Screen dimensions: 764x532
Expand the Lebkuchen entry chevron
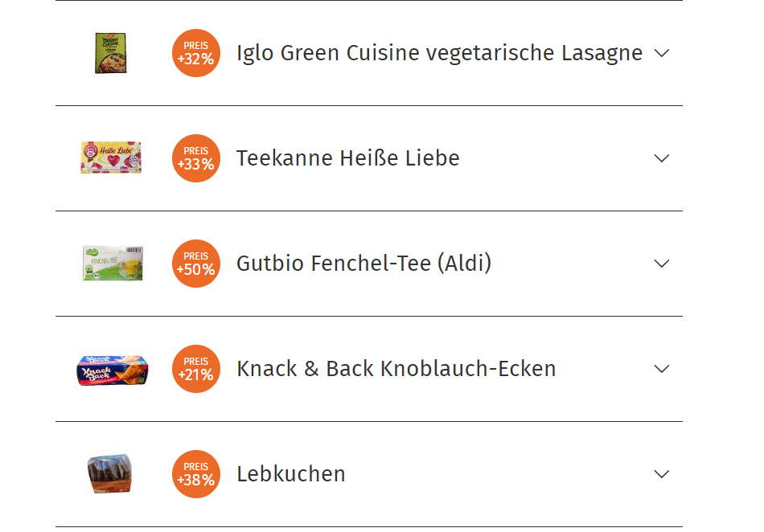[x=662, y=474]
